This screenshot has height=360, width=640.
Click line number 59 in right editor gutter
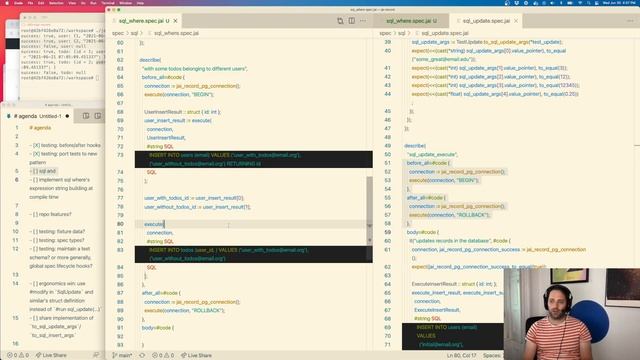387,232
